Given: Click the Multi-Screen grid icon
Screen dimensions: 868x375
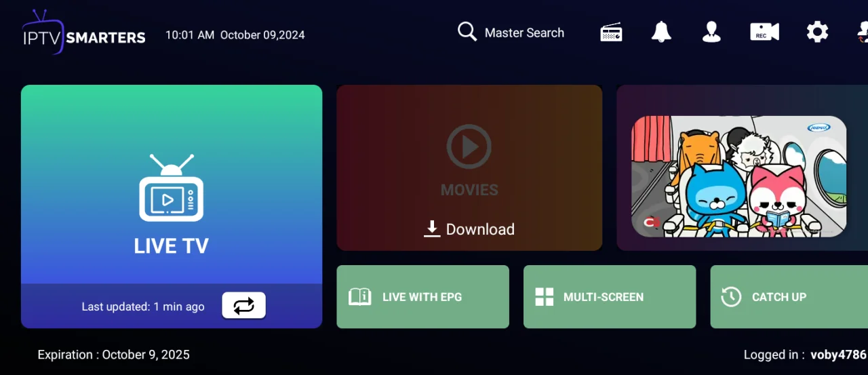Looking at the screenshot, I should point(545,297).
